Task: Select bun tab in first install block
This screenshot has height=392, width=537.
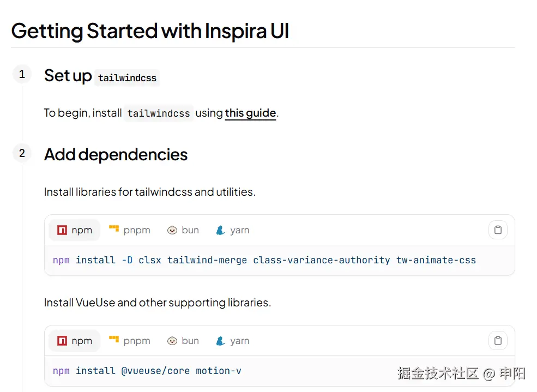Action: [183, 230]
